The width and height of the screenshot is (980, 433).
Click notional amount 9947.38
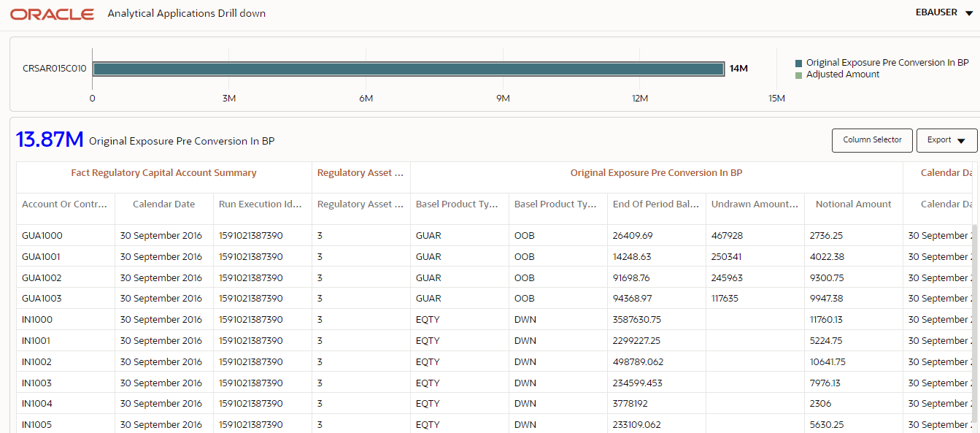click(x=827, y=299)
